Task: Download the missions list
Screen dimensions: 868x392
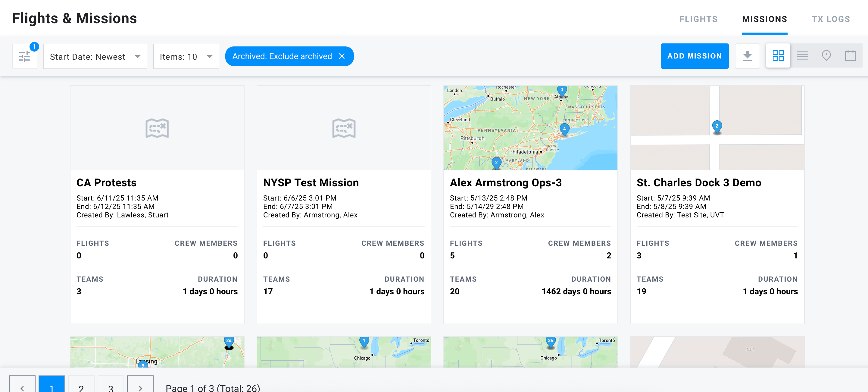Action: tap(747, 56)
